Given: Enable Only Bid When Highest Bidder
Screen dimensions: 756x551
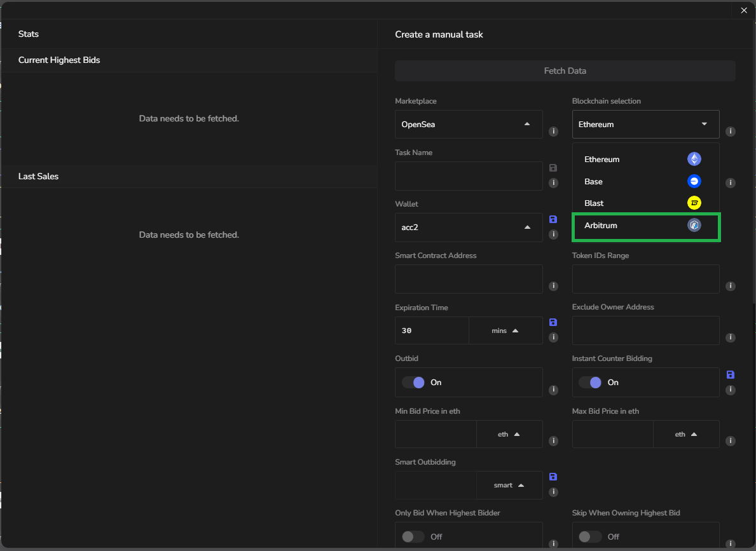Looking at the screenshot, I should click(413, 537).
